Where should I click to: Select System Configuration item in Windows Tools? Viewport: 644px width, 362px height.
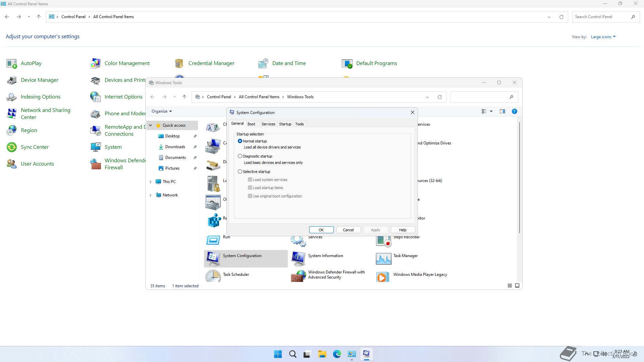246,258
